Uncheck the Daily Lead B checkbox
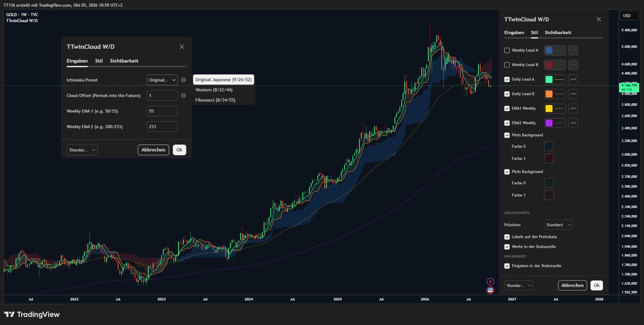The image size is (644, 325). [x=507, y=94]
